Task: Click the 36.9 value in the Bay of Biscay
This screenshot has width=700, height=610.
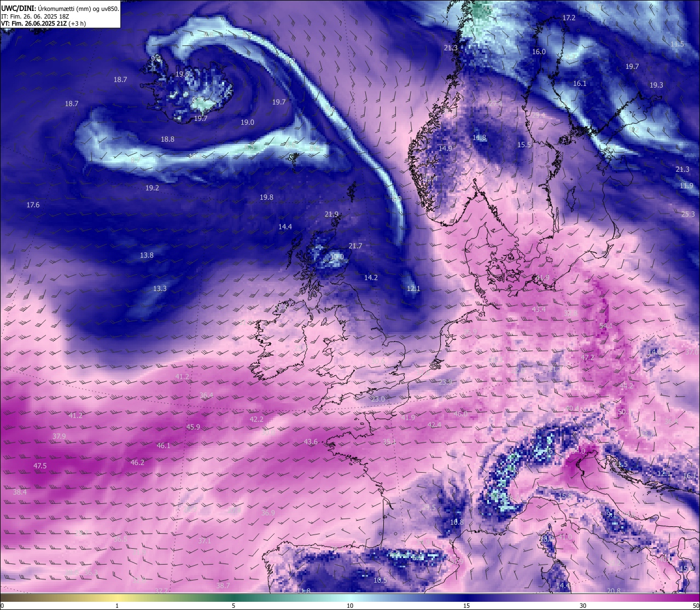Action: click(268, 513)
